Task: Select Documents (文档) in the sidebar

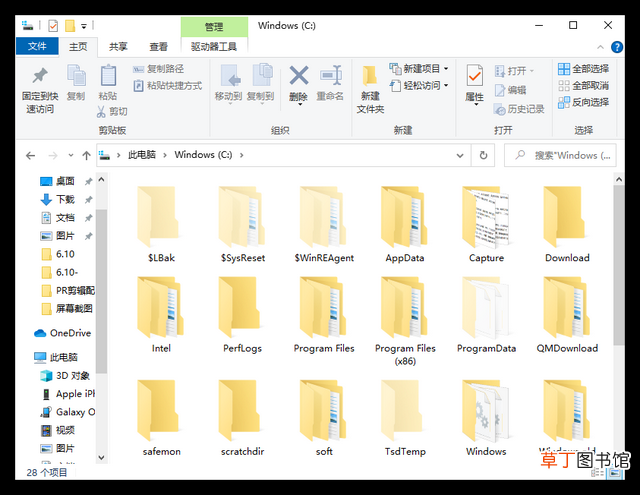Action: pos(65,218)
